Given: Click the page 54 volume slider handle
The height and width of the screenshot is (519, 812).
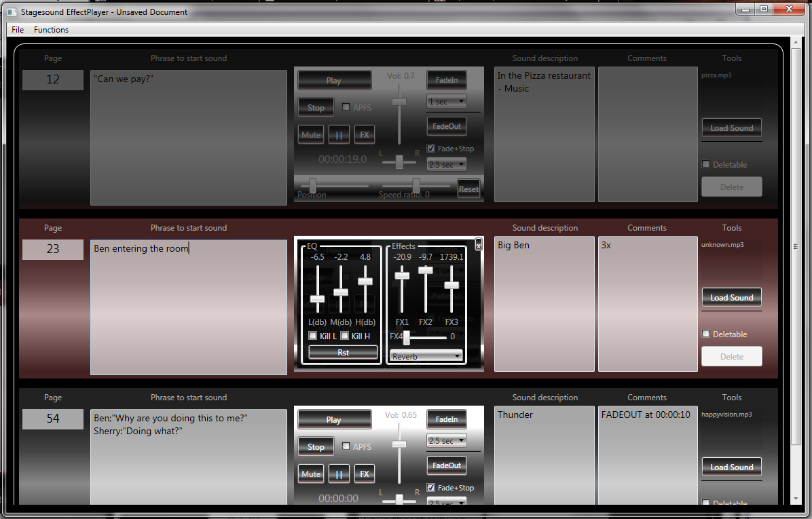Looking at the screenshot, I should 399,444.
